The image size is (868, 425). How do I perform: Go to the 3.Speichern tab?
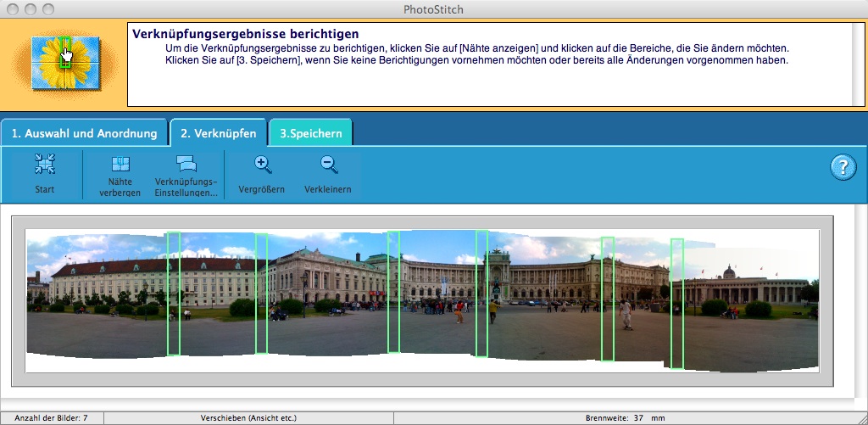[x=310, y=133]
